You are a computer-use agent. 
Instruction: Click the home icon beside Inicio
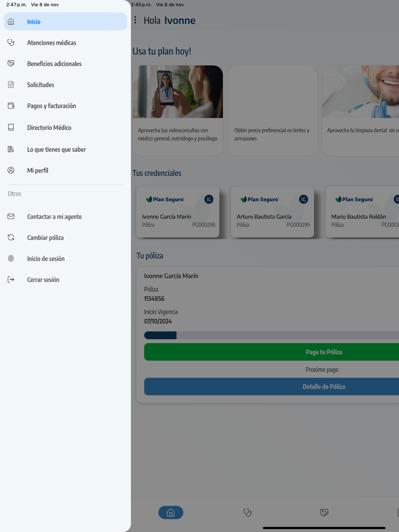pos(11,22)
